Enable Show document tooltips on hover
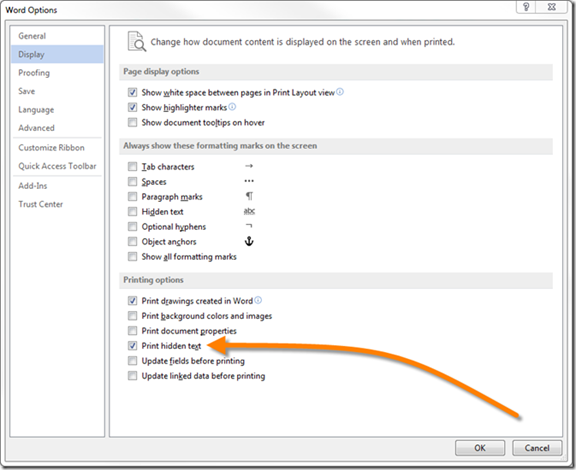 132,122
